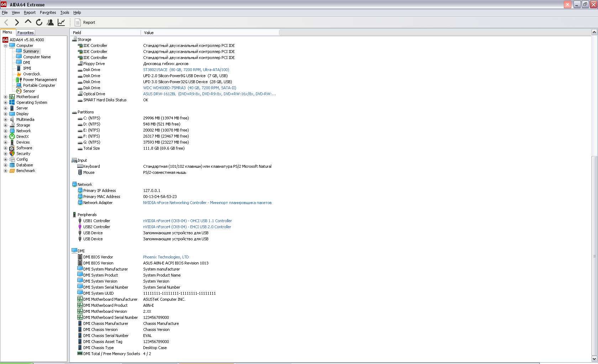Select the Database icon in tree
Viewport: 598px width, 364px height.
click(12, 165)
